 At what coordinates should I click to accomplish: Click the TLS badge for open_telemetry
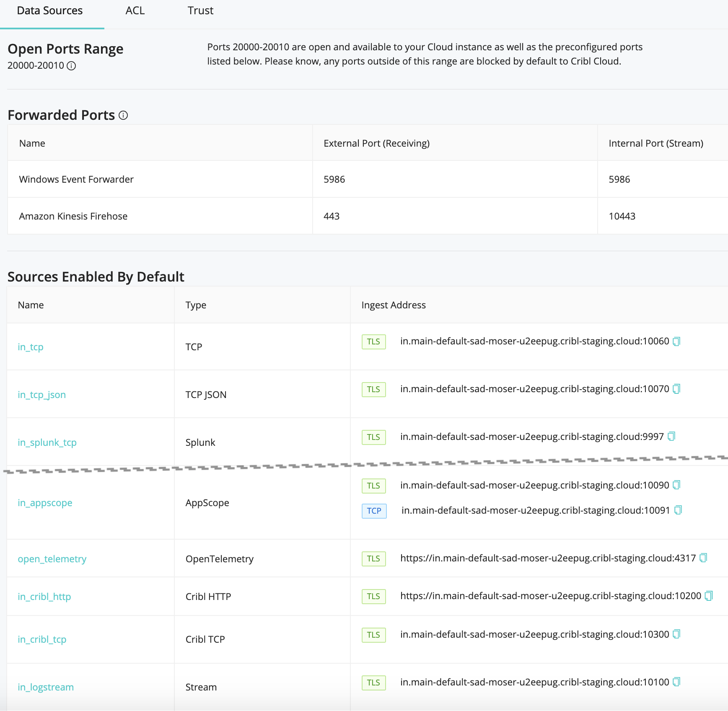(373, 558)
